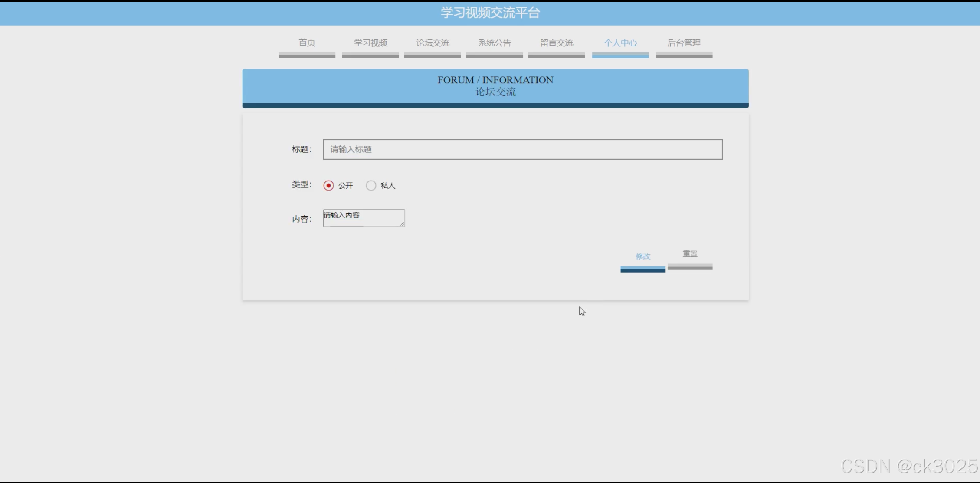Click the FORUM / INFORMATION banner heading
This screenshot has height=483, width=980.
(495, 80)
